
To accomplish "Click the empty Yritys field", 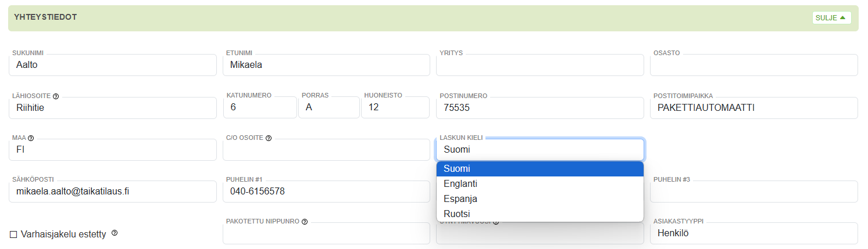I will pos(540,65).
